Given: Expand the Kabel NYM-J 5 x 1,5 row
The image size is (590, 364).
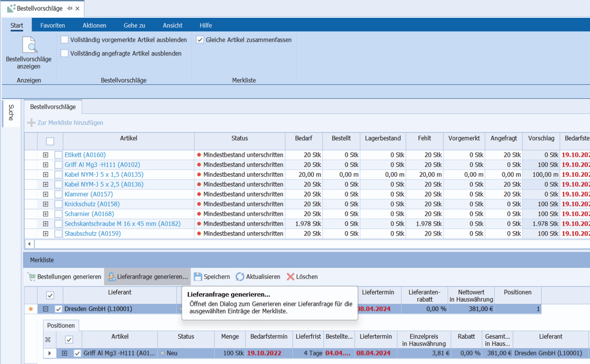Looking at the screenshot, I should 46,175.
